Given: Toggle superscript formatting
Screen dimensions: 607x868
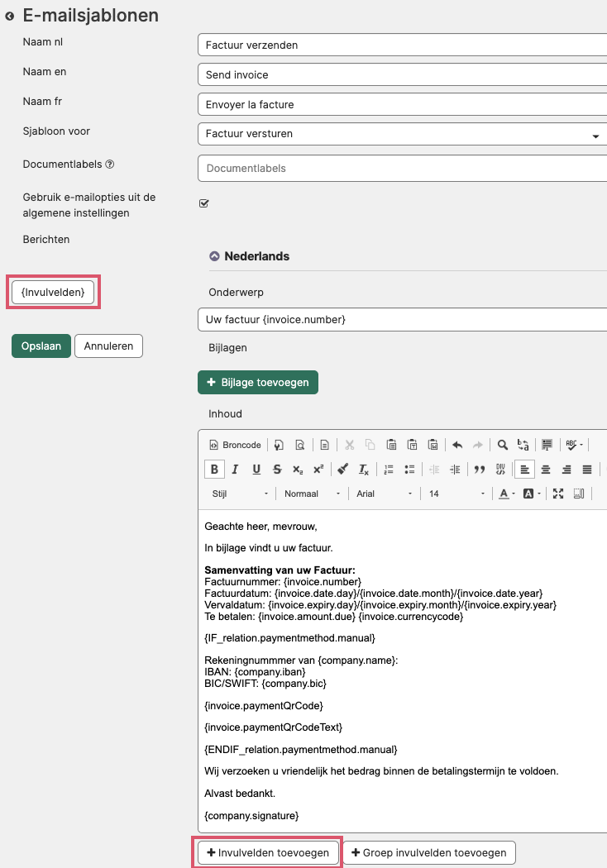Looking at the screenshot, I should (318, 470).
